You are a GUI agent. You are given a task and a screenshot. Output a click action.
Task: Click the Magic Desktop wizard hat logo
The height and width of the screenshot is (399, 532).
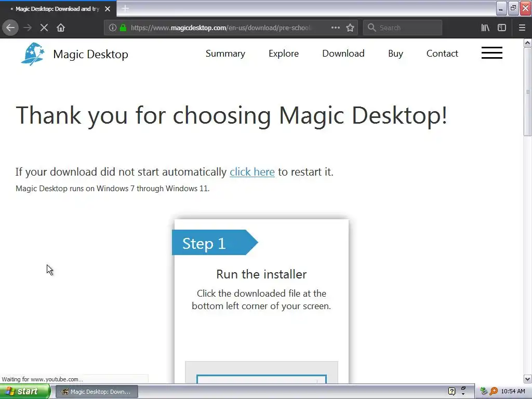(x=33, y=54)
